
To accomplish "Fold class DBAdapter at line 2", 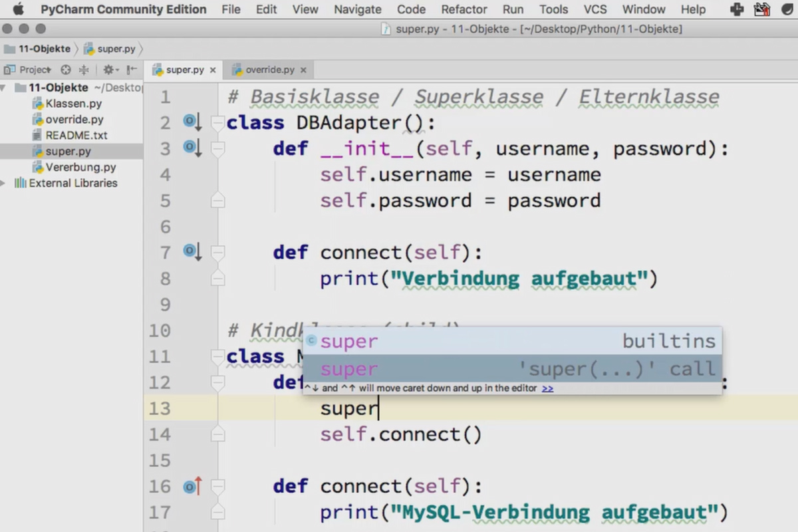I will [217, 122].
